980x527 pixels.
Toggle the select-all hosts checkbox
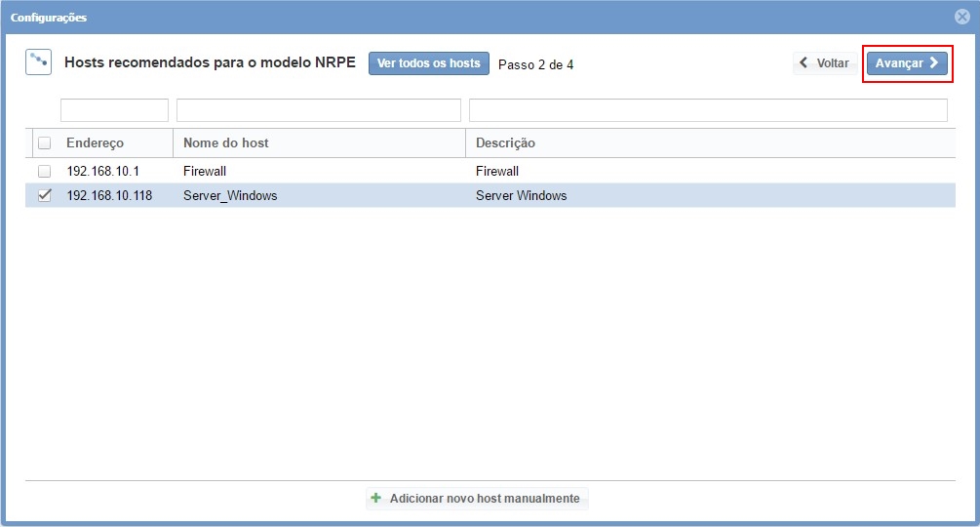coord(44,143)
